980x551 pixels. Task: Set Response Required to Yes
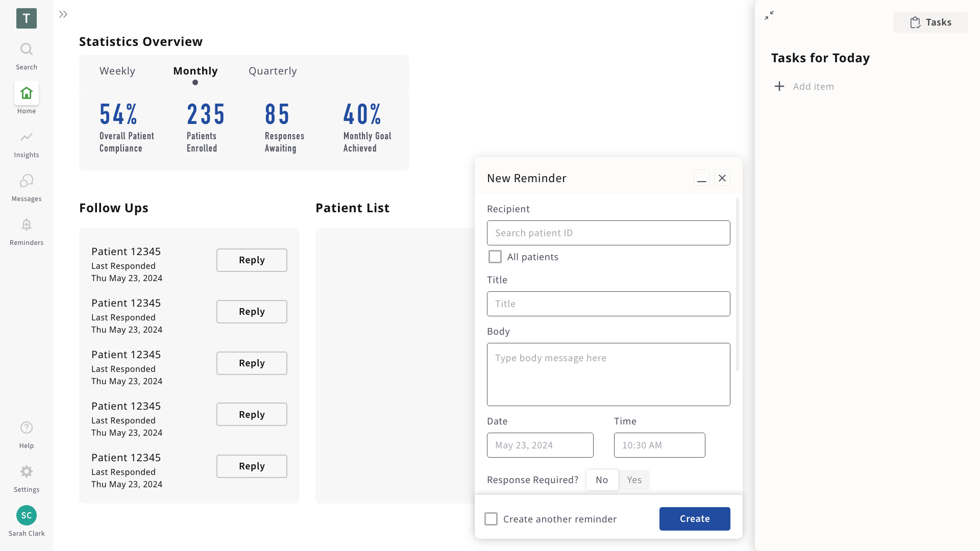click(x=634, y=480)
